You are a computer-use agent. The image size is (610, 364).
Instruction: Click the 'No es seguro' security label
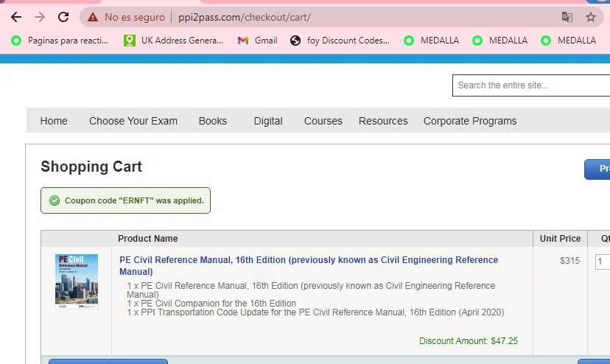click(x=135, y=17)
